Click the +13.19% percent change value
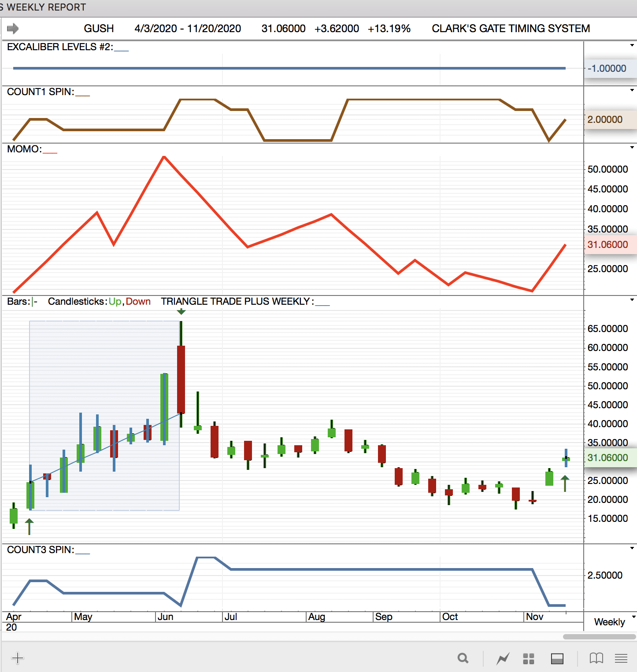This screenshot has height=672, width=637. [x=389, y=29]
